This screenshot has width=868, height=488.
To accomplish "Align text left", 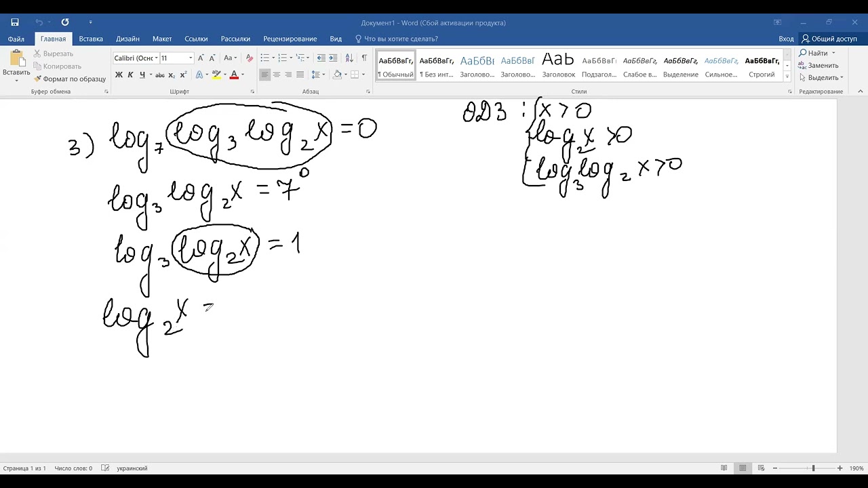I will [x=265, y=75].
